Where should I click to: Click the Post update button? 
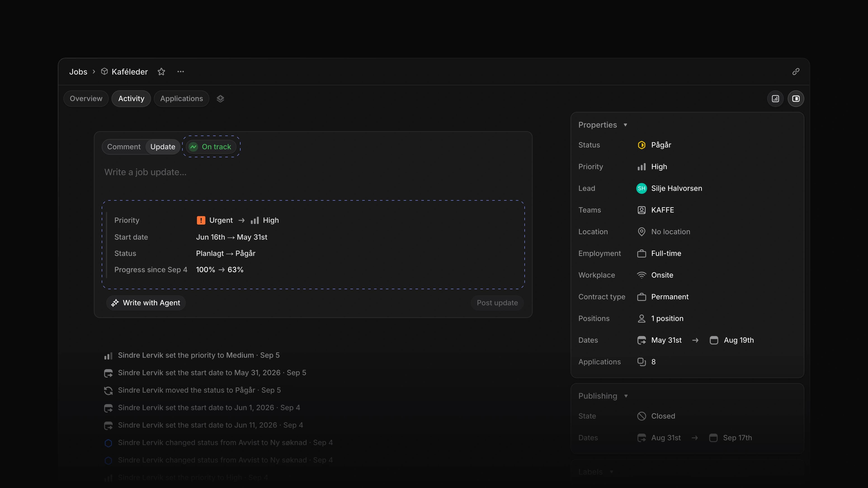coord(497,303)
